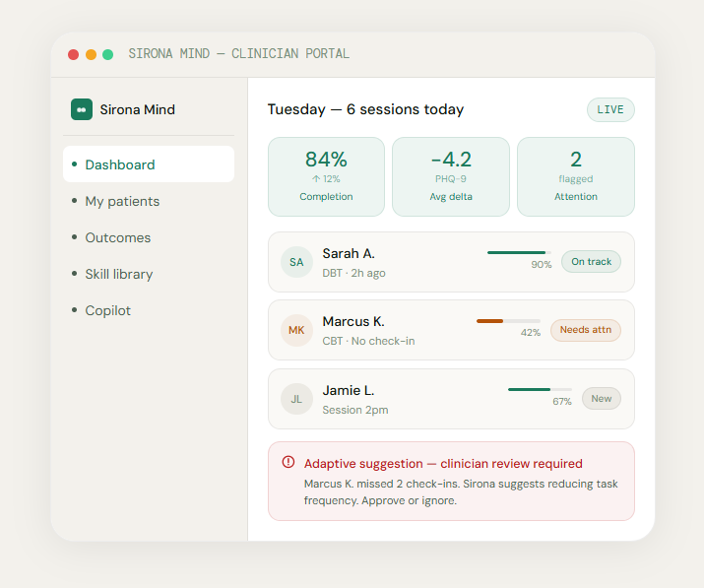Click Sarah A.'s On track badge
The width and height of the screenshot is (704, 588).
[591, 262]
